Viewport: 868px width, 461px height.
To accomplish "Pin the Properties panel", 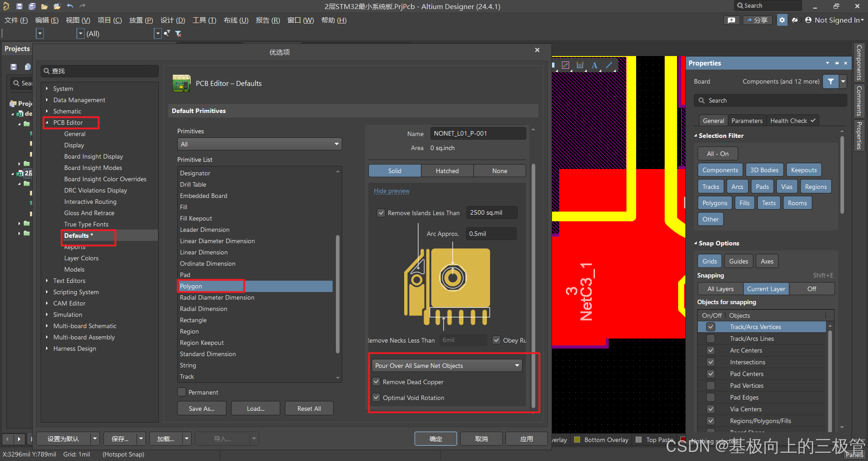I will click(837, 63).
